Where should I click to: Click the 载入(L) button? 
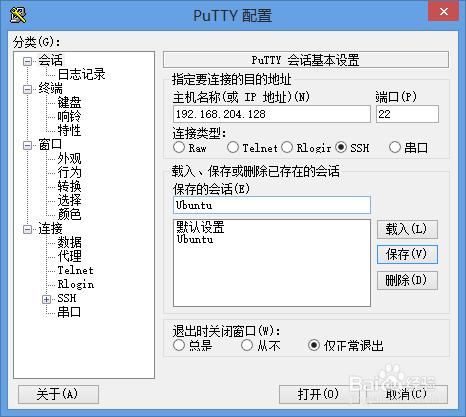[x=407, y=229]
